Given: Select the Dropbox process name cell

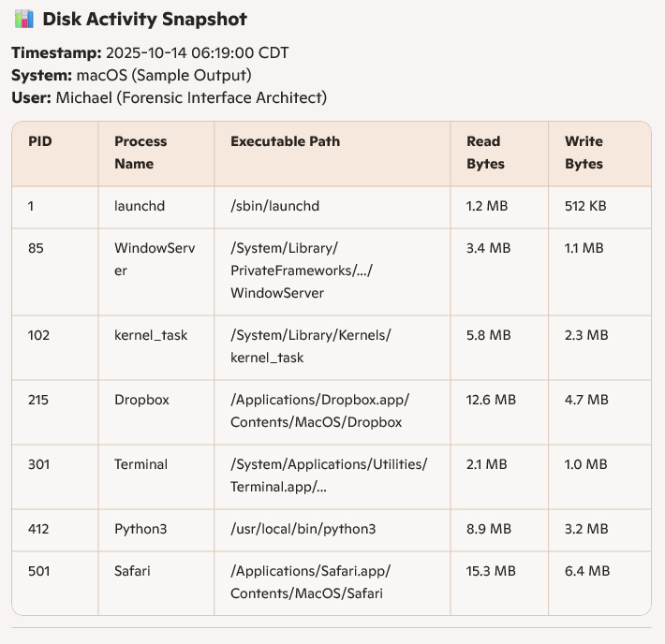Looking at the screenshot, I should pos(141,400).
